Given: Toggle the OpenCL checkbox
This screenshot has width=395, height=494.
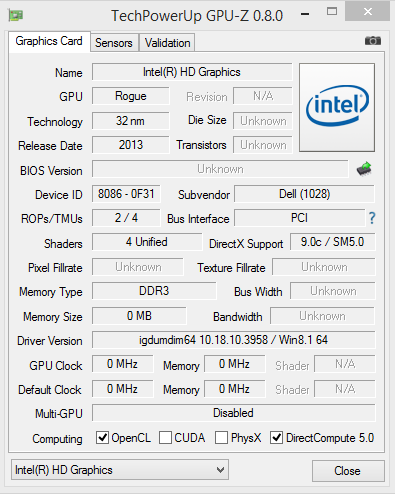Looking at the screenshot, I should (x=102, y=438).
